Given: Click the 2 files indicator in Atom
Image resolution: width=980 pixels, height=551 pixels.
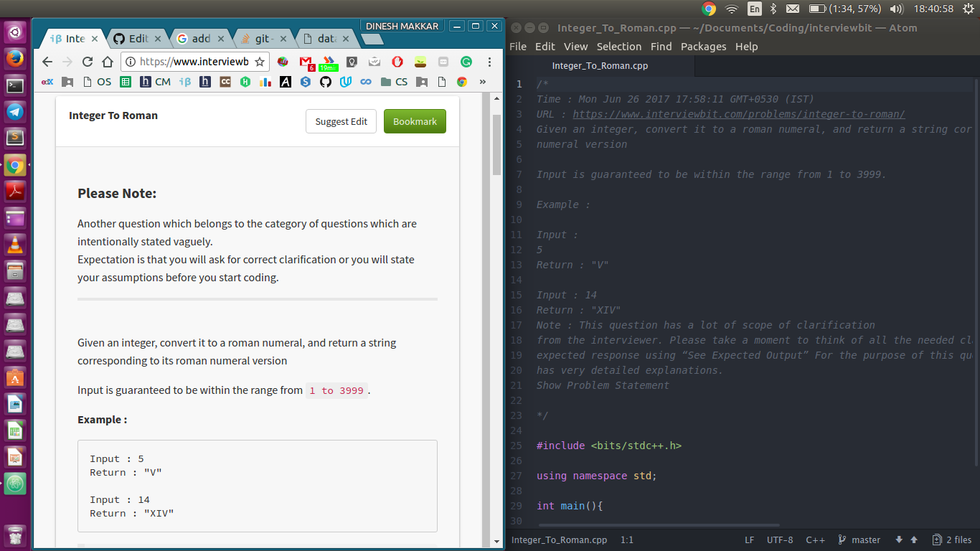Looking at the screenshot, I should [952, 540].
